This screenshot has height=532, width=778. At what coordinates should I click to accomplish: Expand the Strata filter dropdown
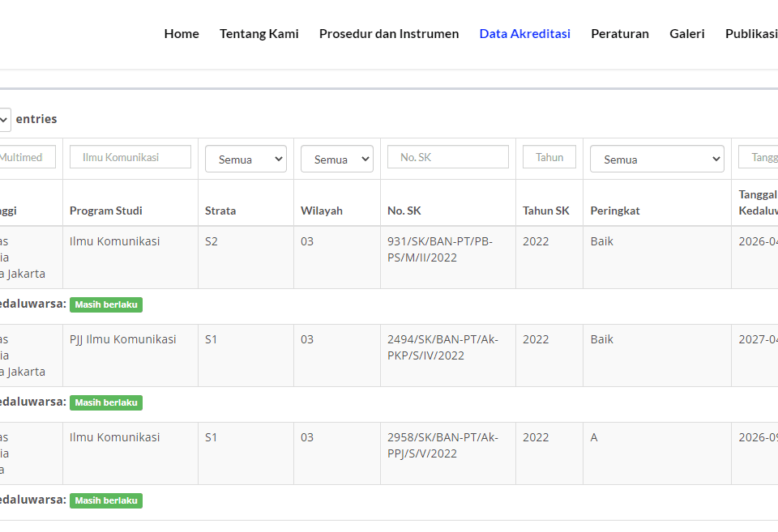(x=246, y=160)
